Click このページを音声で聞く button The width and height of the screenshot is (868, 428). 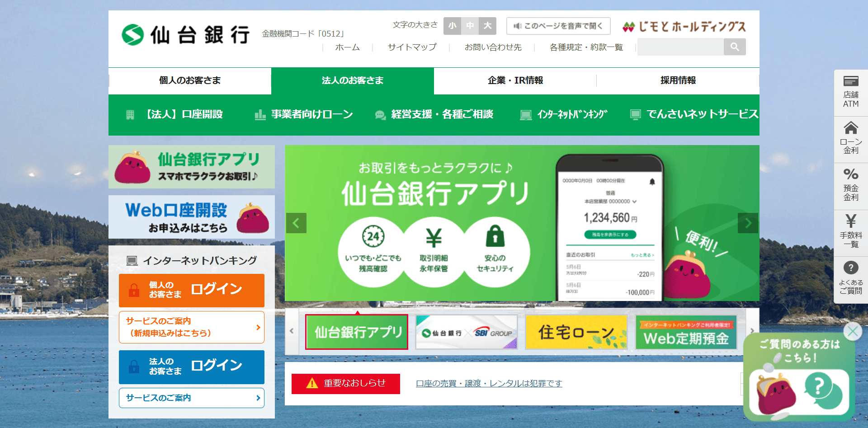558,26
